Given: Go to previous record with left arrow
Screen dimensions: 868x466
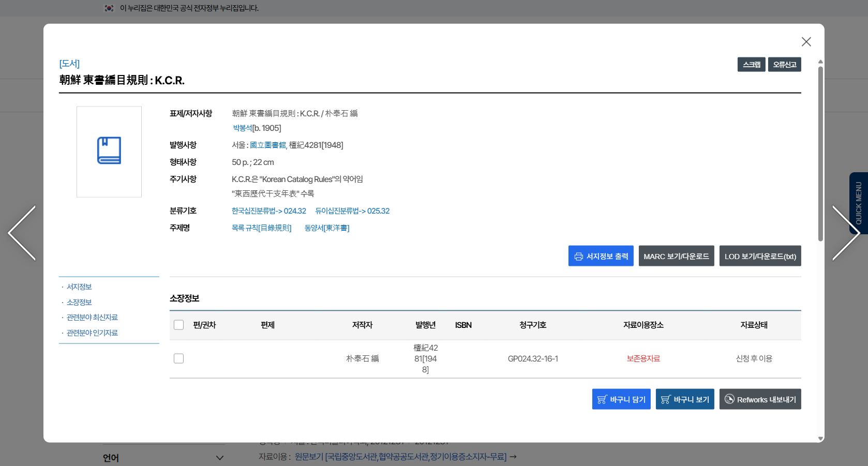Looking at the screenshot, I should pyautogui.click(x=22, y=233).
